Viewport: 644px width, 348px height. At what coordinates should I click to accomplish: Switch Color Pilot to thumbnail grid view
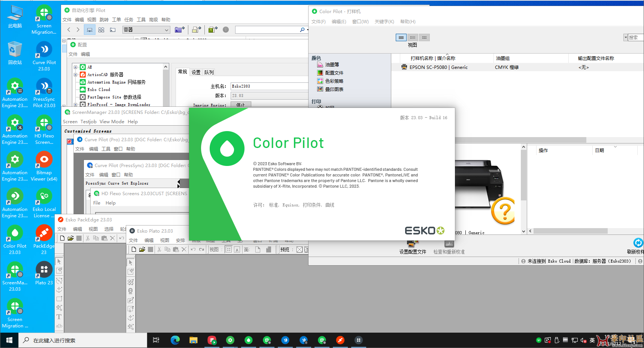click(424, 37)
